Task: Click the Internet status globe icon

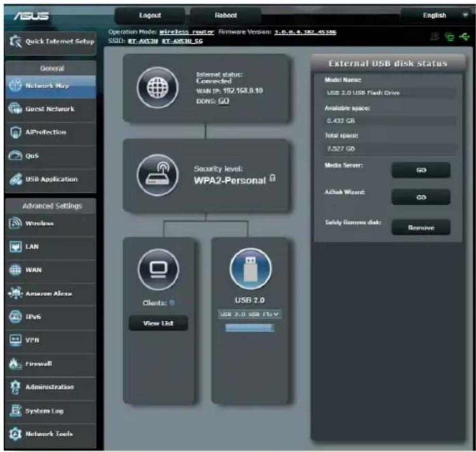Action: click(x=158, y=88)
